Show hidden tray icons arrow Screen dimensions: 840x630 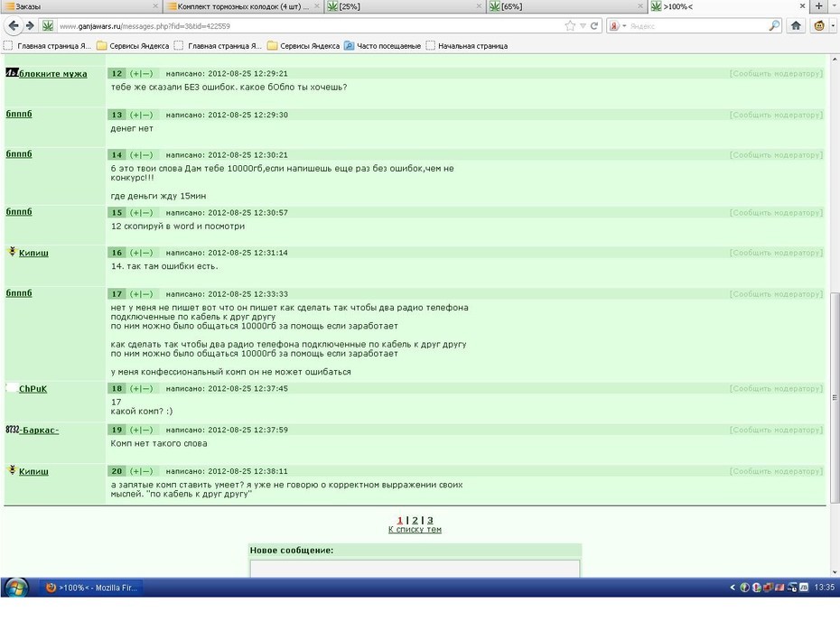[733, 588]
